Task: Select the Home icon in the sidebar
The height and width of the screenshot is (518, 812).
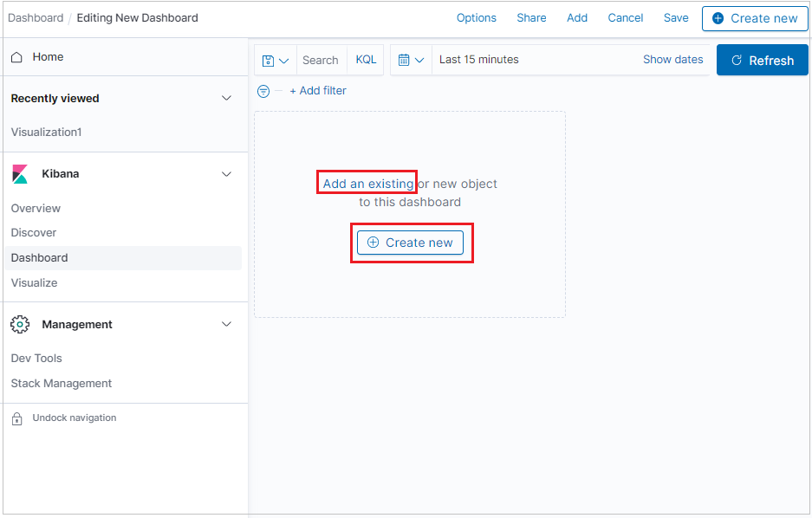Action: pos(18,56)
